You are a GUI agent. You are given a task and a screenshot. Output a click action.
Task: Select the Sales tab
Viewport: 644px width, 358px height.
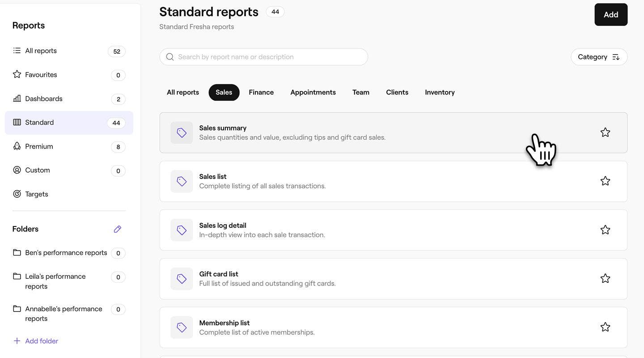224,92
